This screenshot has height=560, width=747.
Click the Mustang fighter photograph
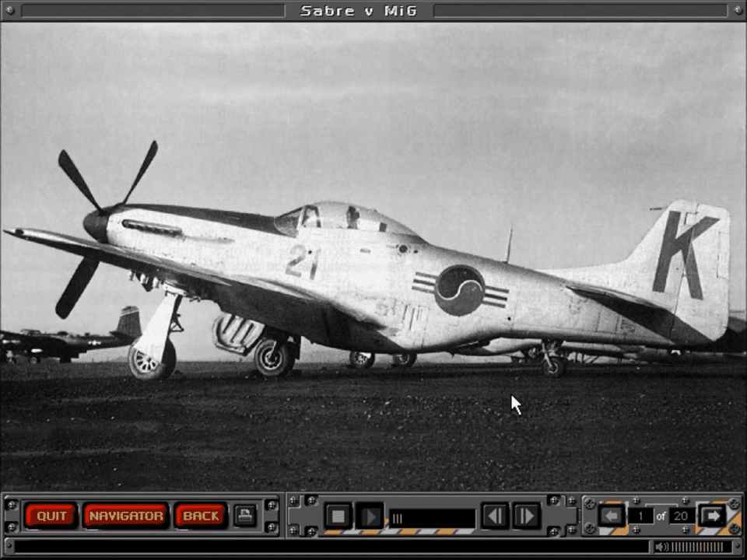coord(373,257)
